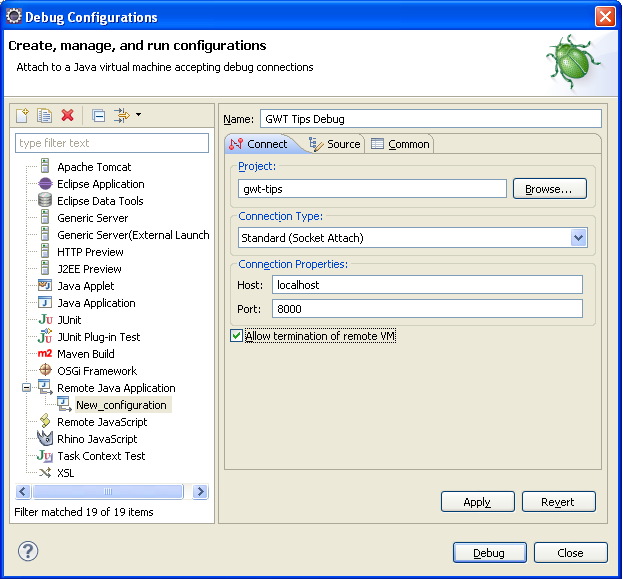
Task: Open the filter dropdown arrow in toolbar
Action: (x=138, y=115)
